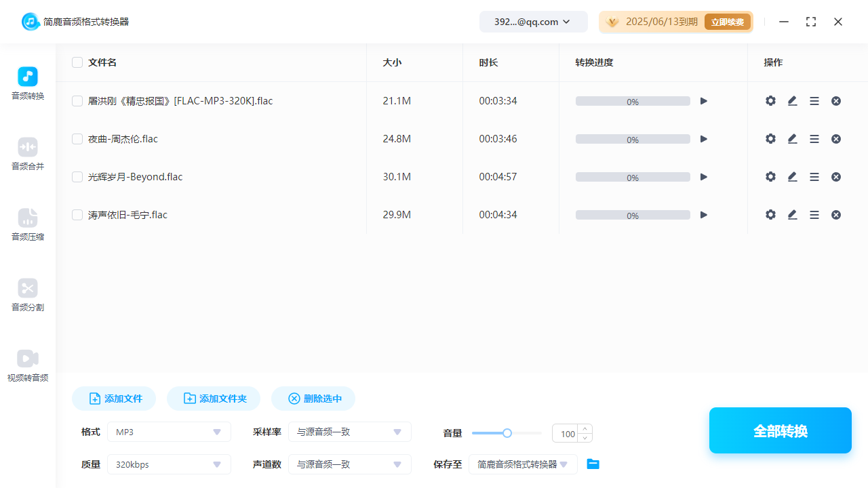The height and width of the screenshot is (488, 868).
Task: Check the checkbox for 涛声依旧-毛宁.flac
Action: 77,214
